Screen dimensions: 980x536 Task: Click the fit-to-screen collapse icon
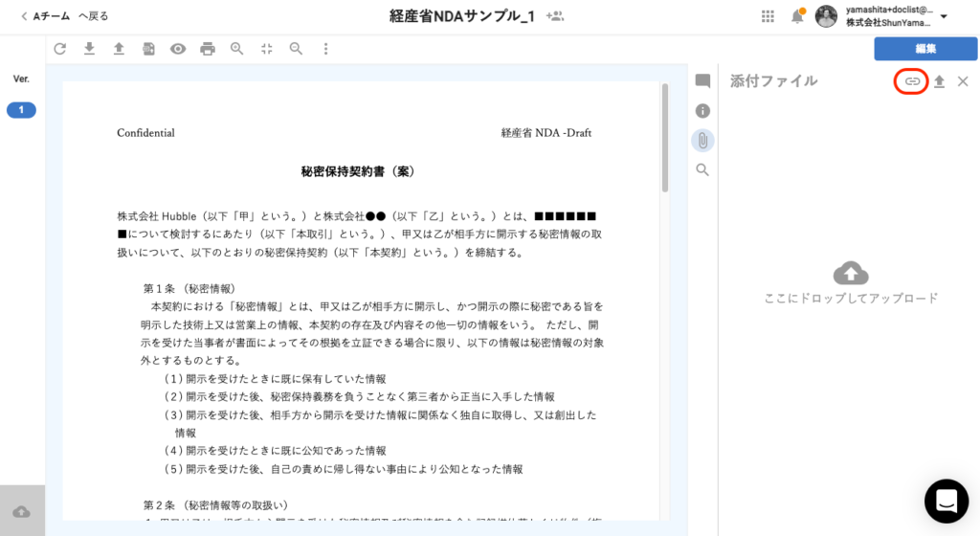point(267,49)
